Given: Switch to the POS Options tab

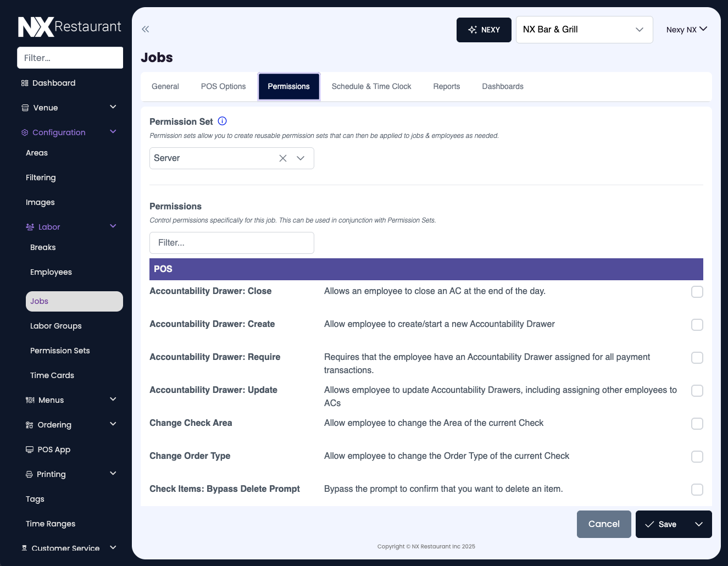Looking at the screenshot, I should click(x=223, y=86).
